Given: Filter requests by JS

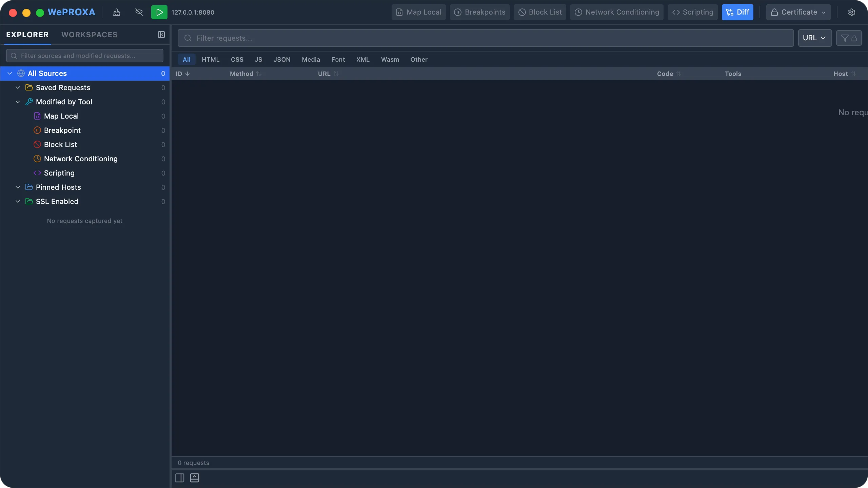Looking at the screenshot, I should click(258, 59).
